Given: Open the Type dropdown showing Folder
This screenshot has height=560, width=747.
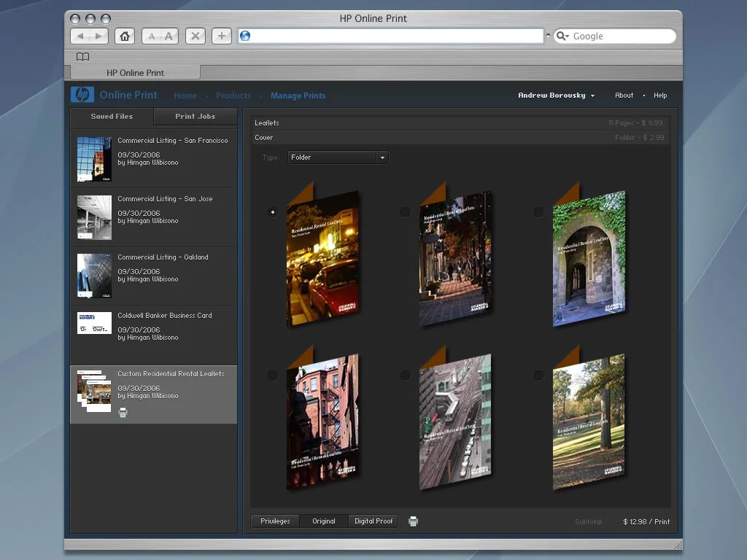Looking at the screenshot, I should coord(337,157).
